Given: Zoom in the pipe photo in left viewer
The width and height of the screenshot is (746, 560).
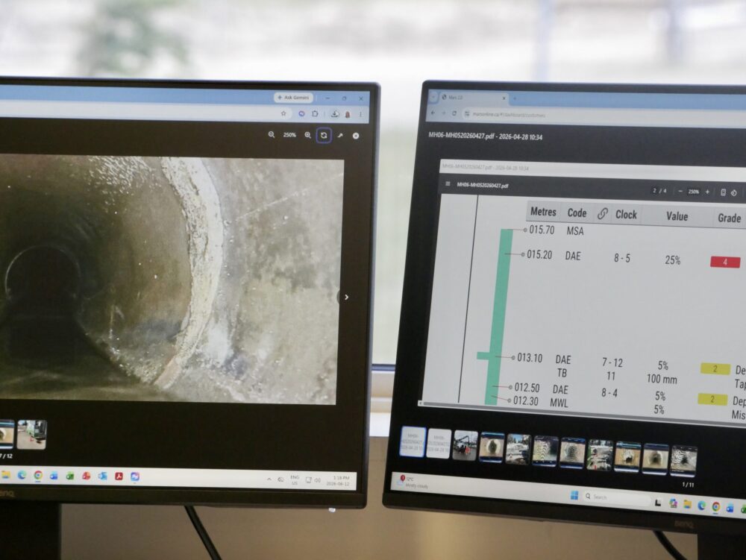Looking at the screenshot, I should point(308,135).
